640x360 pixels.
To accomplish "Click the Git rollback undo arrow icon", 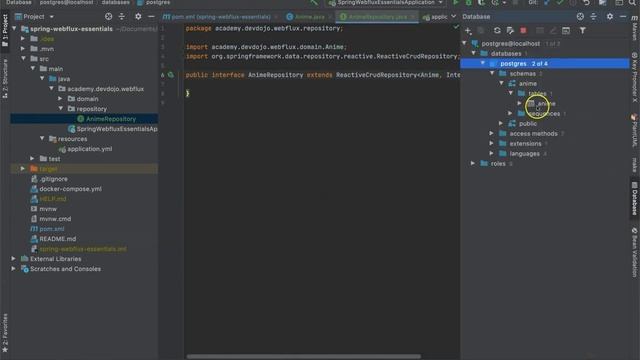I will pos(587,2).
